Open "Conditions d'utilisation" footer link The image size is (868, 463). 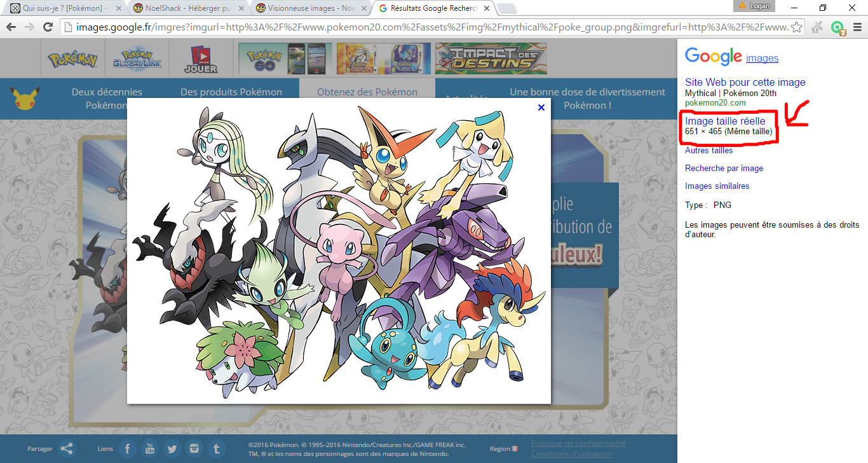572,454
